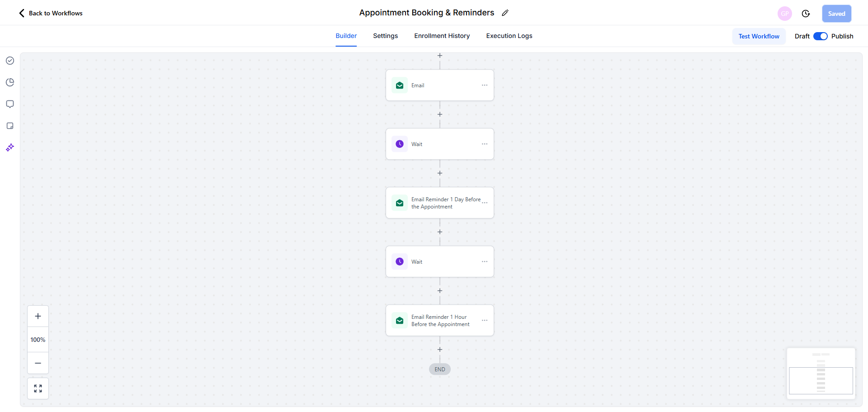Select the Email action node
Screen dimensions: 868x412
tap(439, 85)
